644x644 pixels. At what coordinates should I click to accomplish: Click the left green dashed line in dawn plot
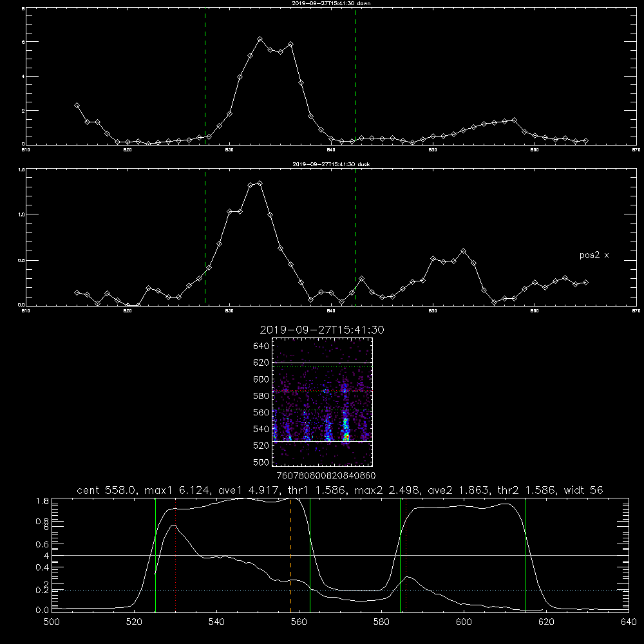(205, 76)
